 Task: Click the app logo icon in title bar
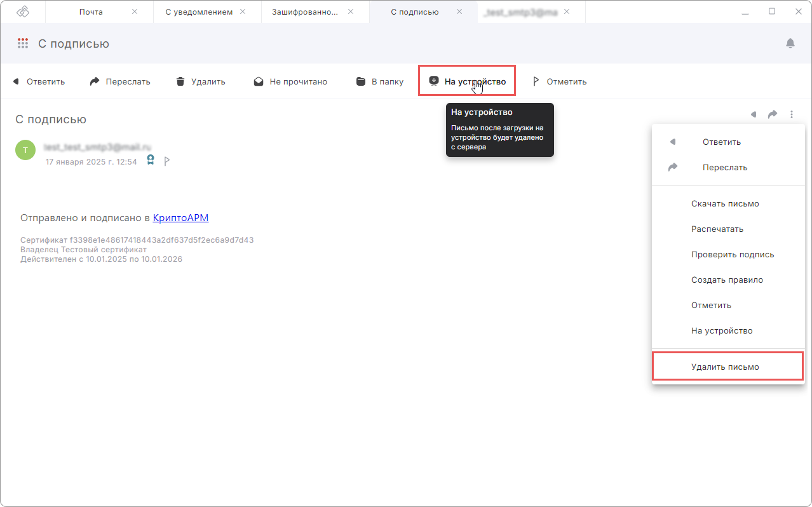[x=22, y=11]
